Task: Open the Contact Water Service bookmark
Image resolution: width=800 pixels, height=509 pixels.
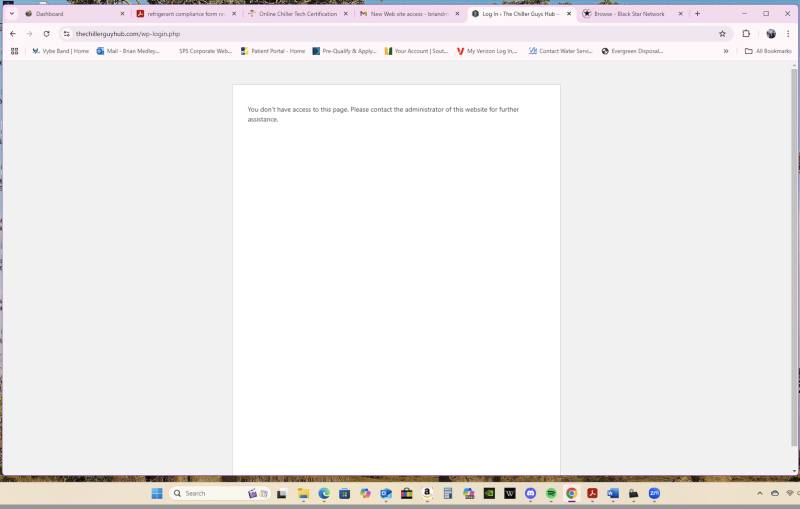Action: [x=561, y=51]
